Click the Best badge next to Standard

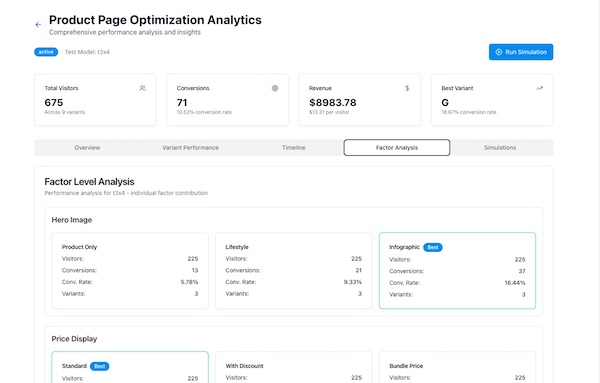click(x=99, y=366)
